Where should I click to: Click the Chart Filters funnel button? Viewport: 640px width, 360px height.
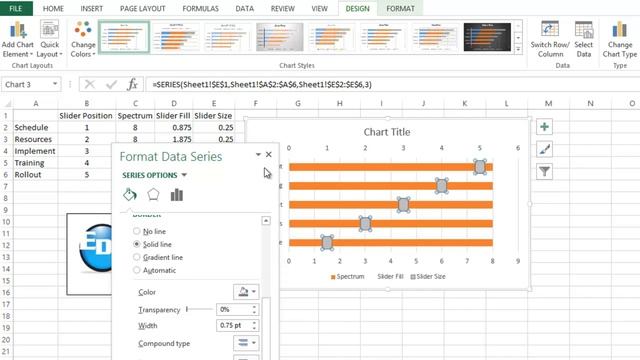(544, 171)
